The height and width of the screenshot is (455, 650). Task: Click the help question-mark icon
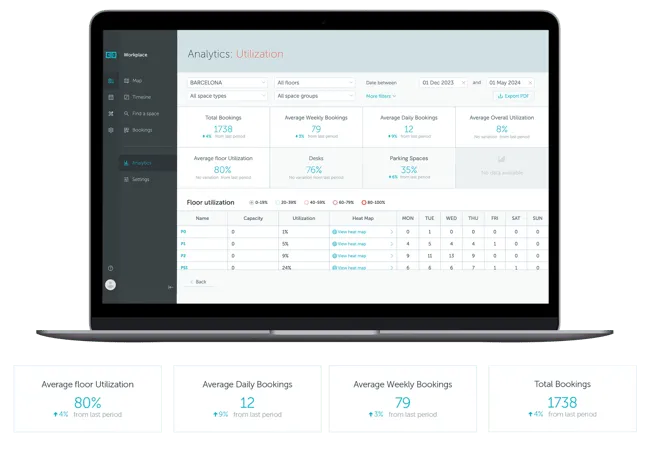110,268
